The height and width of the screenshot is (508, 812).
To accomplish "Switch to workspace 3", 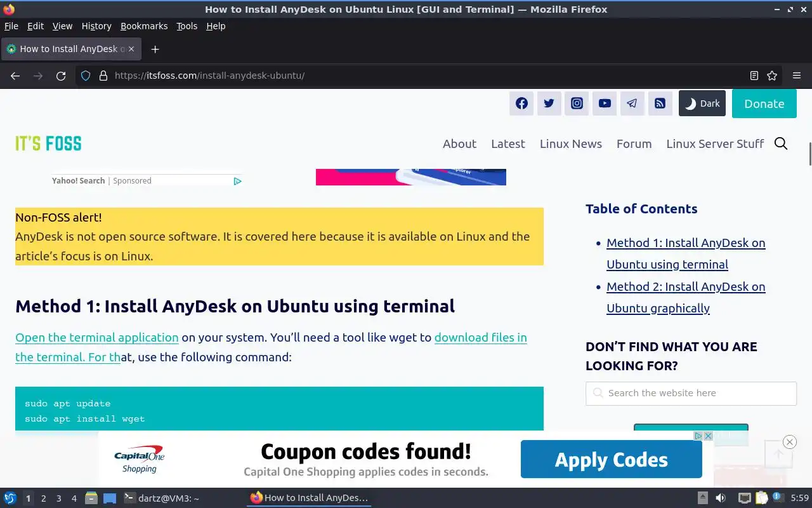I will click(x=58, y=498).
